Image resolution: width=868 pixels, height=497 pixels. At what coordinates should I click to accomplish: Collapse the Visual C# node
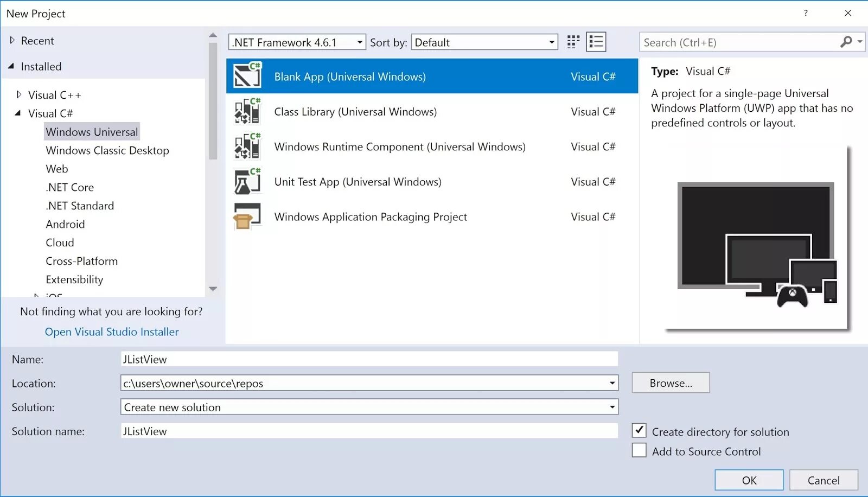[18, 113]
